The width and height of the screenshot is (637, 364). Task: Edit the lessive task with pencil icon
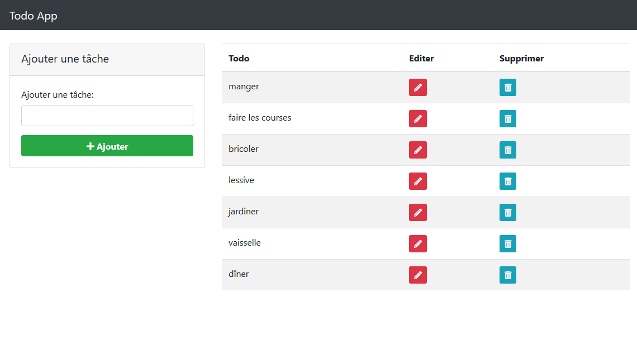point(417,181)
